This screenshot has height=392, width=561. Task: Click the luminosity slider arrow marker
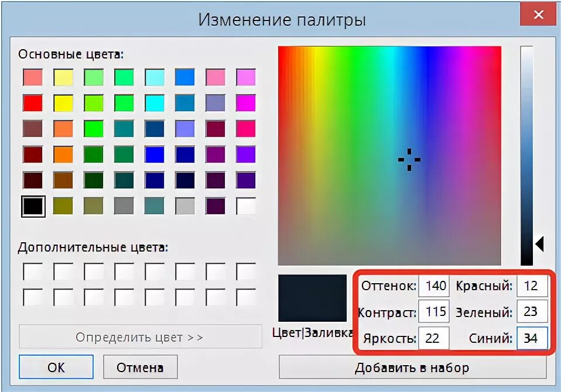pyautogui.click(x=540, y=245)
